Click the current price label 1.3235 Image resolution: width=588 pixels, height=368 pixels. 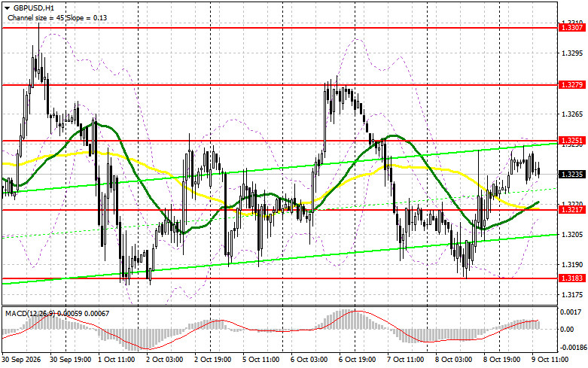click(x=571, y=175)
